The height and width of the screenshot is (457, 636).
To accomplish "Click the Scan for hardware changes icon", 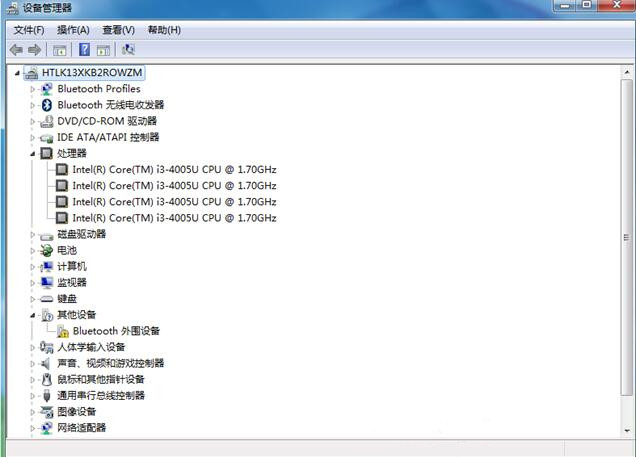I will pyautogui.click(x=128, y=49).
